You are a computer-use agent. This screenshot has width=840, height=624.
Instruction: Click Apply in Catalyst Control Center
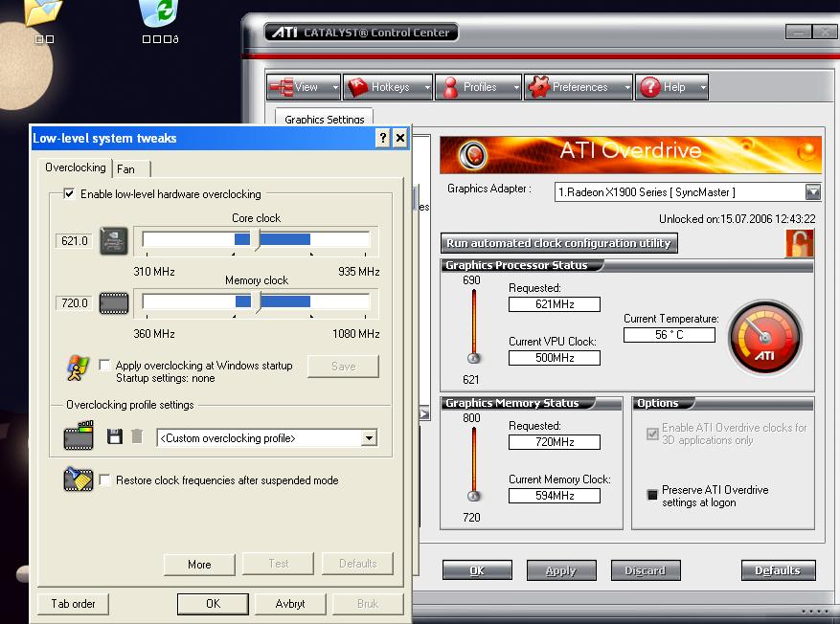561,570
